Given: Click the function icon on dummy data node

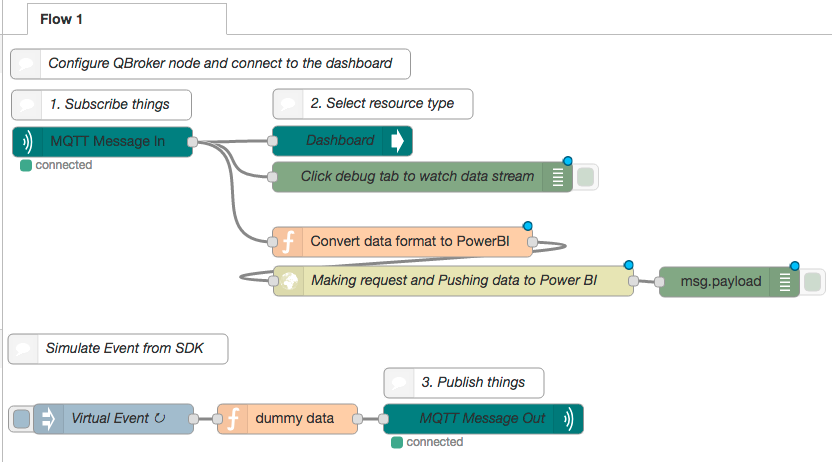Looking at the screenshot, I should pyautogui.click(x=232, y=418).
